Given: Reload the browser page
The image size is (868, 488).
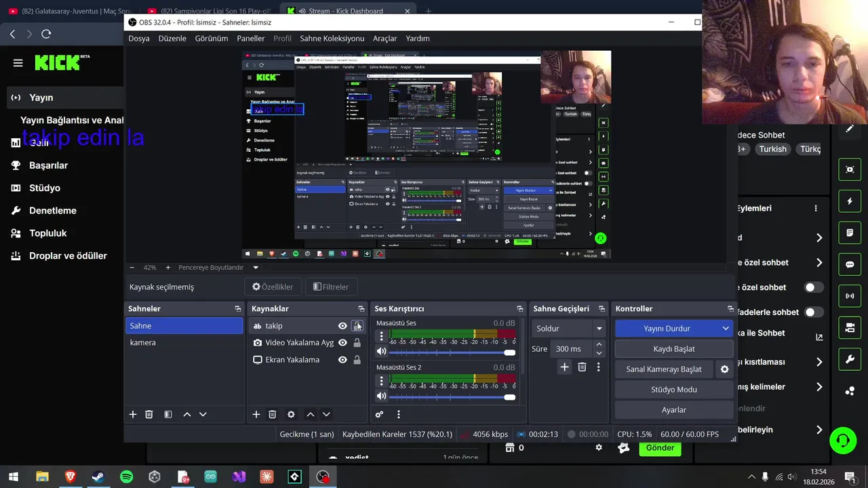Looking at the screenshot, I should pos(46,34).
